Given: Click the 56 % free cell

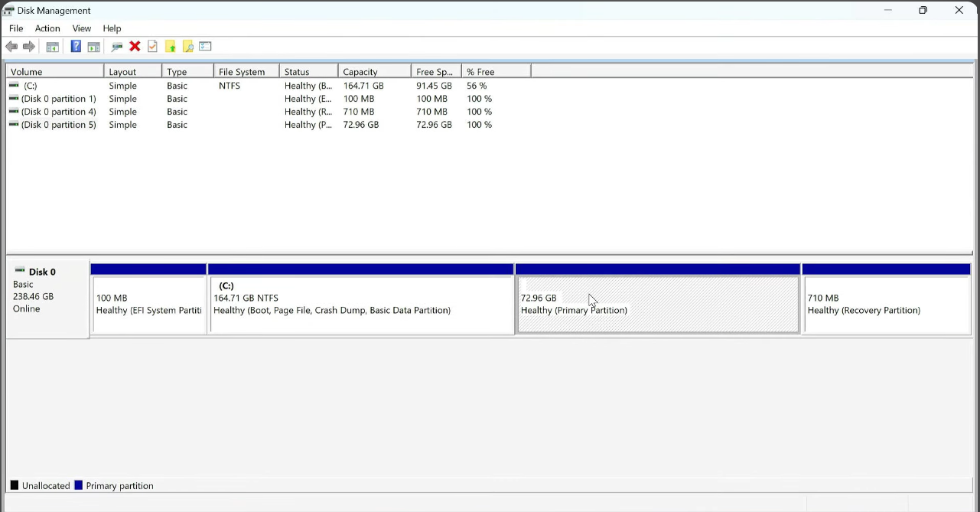Looking at the screenshot, I should (477, 86).
